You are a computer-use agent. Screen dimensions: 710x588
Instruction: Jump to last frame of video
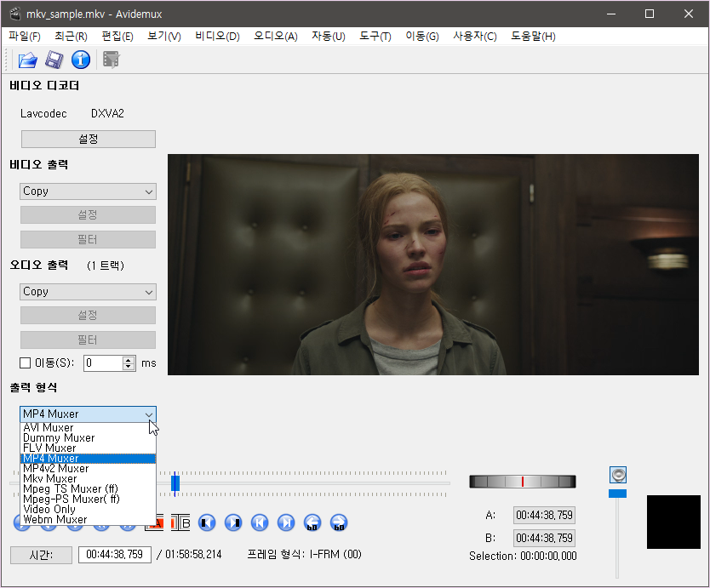(x=286, y=522)
